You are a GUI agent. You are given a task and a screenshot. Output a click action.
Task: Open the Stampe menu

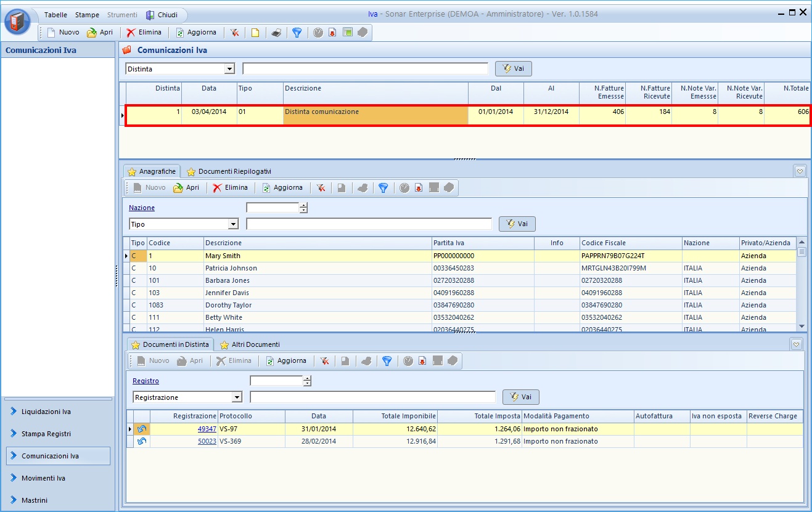(x=87, y=15)
